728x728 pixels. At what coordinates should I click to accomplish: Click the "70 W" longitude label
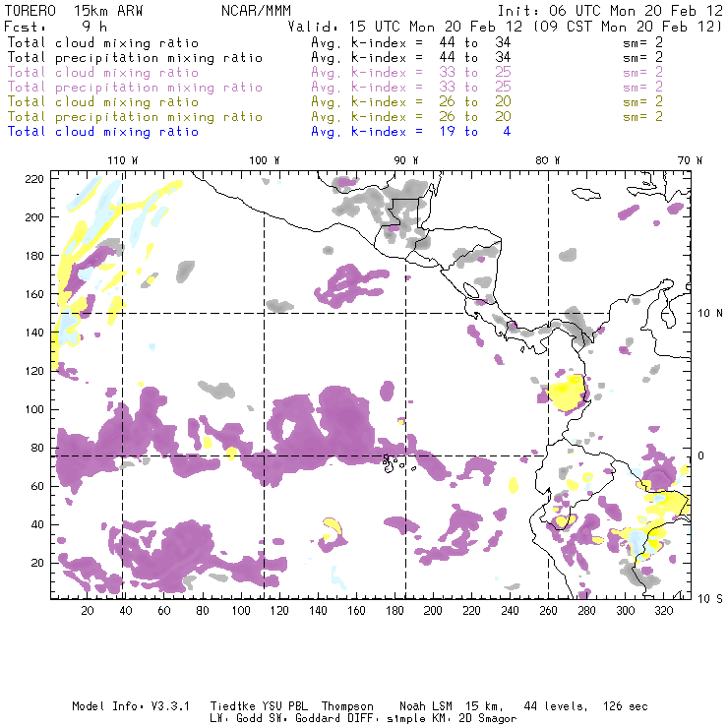690,160
